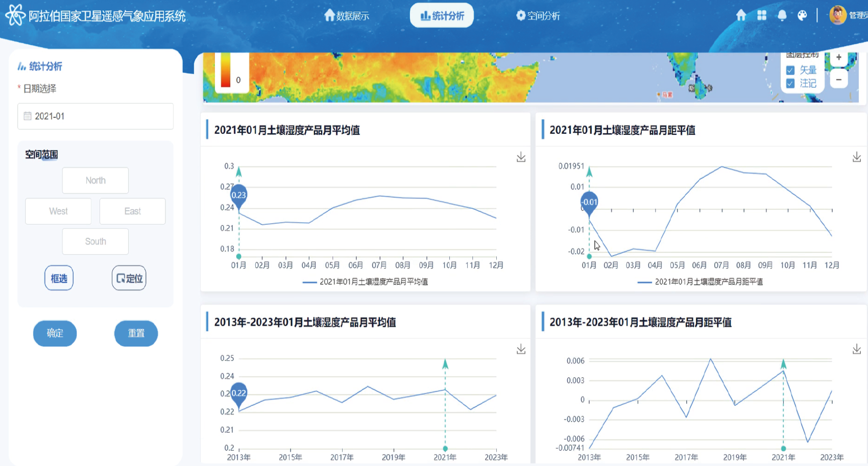Image resolution: width=868 pixels, height=466 pixels.
Task: Zoom in on the map
Action: coord(838,58)
